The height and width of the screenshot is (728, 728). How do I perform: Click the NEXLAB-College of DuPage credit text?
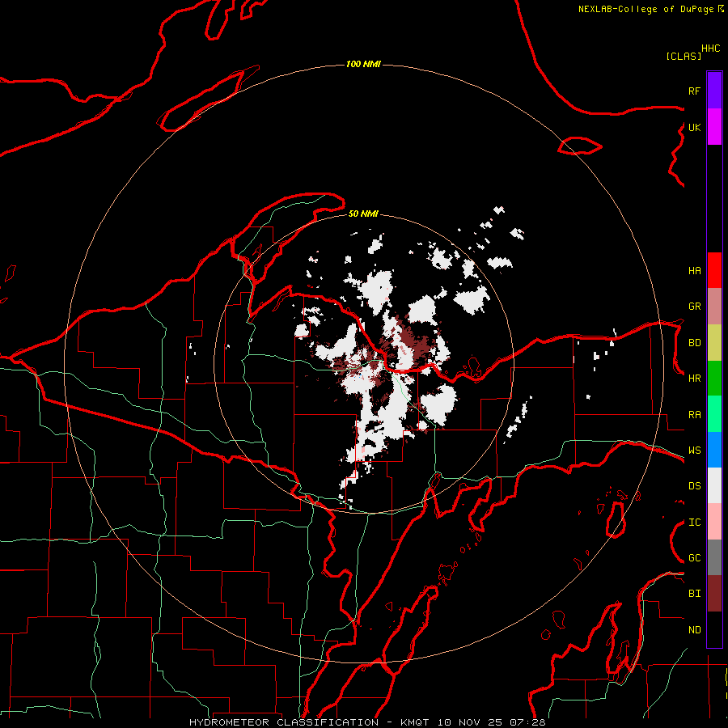[645, 9]
